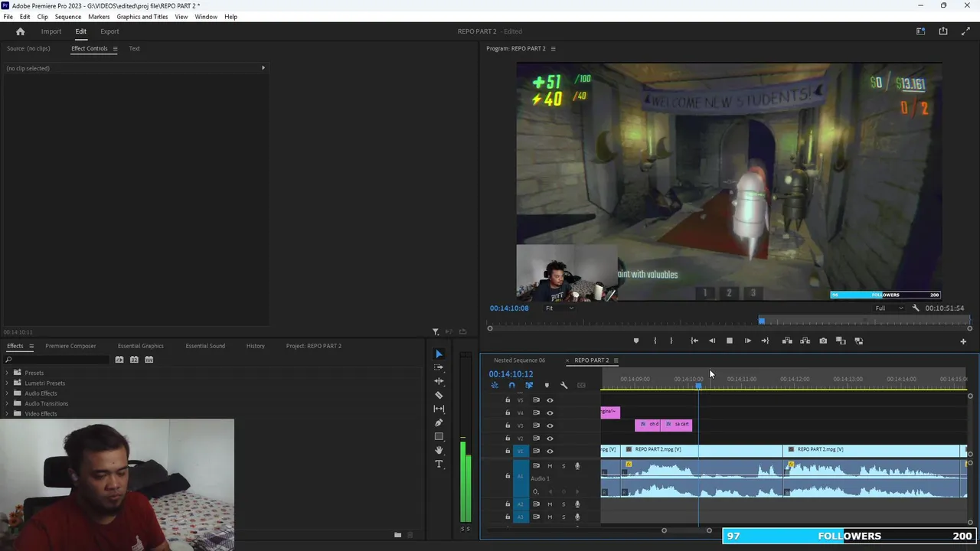
Task: Open Program monitor wrench settings
Action: [916, 308]
